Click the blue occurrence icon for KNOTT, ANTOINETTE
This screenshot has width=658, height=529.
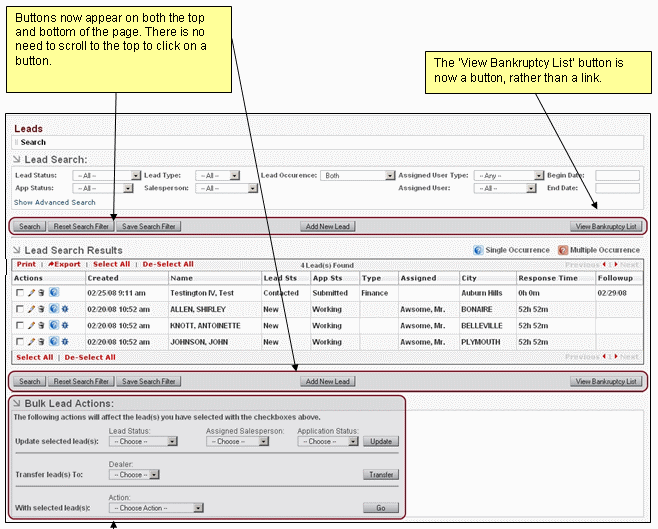click(x=53, y=326)
